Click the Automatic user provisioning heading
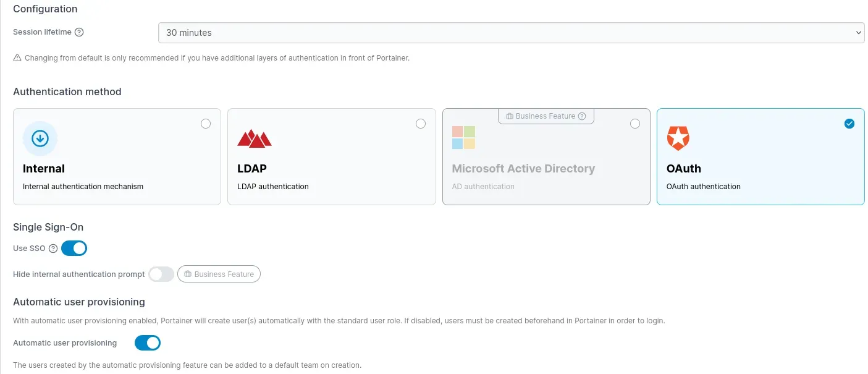Image resolution: width=868 pixels, height=374 pixels. point(79,302)
